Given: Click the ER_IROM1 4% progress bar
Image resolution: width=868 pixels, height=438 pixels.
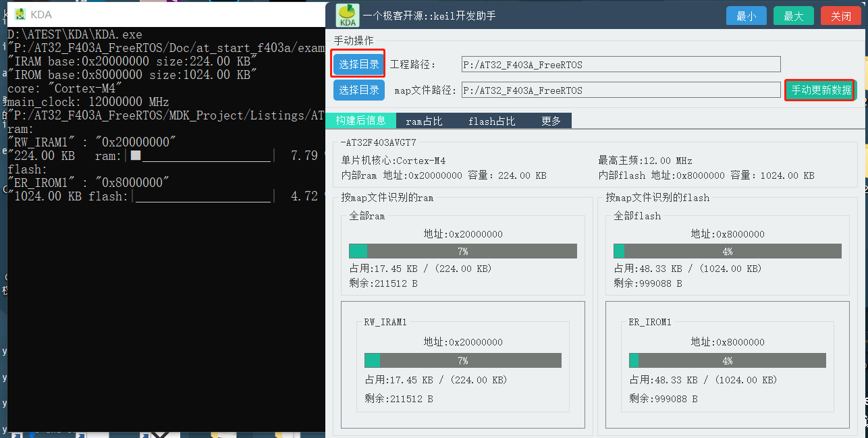Looking at the screenshot, I should click(728, 360).
